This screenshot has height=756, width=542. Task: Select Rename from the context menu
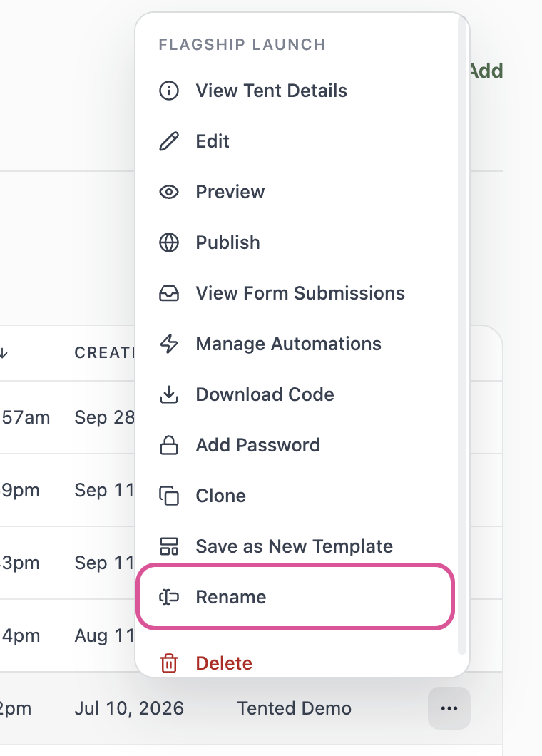point(295,597)
